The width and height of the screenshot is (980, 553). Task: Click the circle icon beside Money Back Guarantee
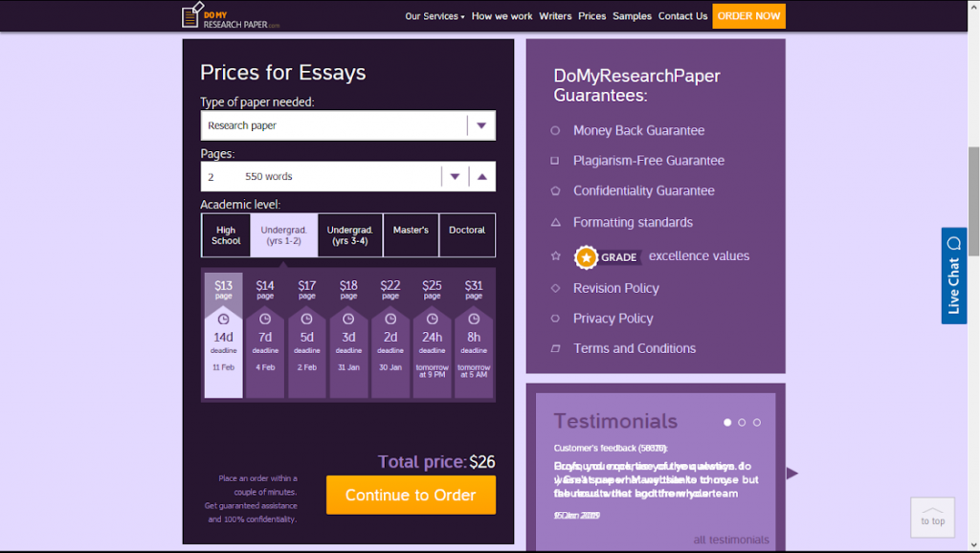point(555,130)
